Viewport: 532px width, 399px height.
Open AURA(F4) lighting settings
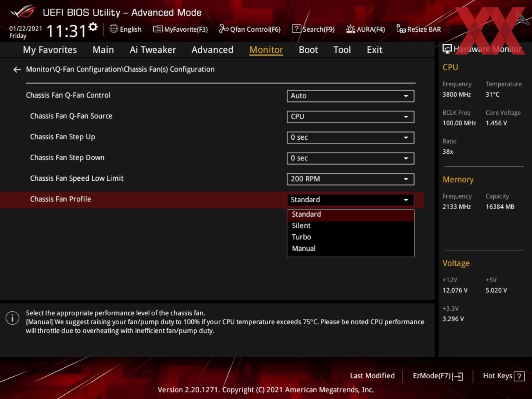[365, 29]
